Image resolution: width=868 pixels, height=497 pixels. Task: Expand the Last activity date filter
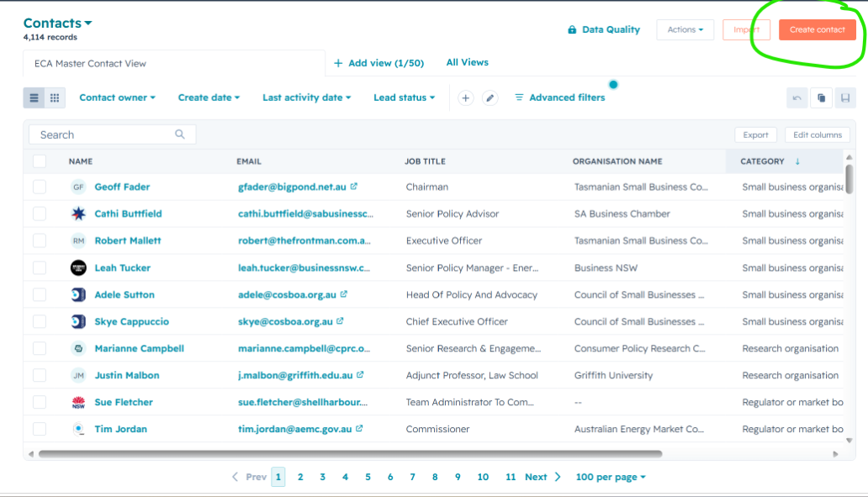pyautogui.click(x=307, y=98)
